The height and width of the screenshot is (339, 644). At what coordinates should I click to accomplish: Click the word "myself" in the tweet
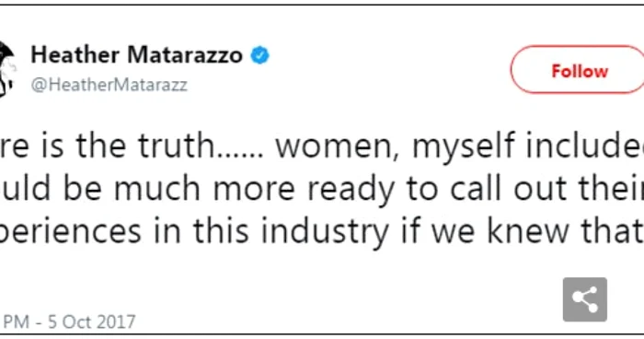tap(464, 146)
